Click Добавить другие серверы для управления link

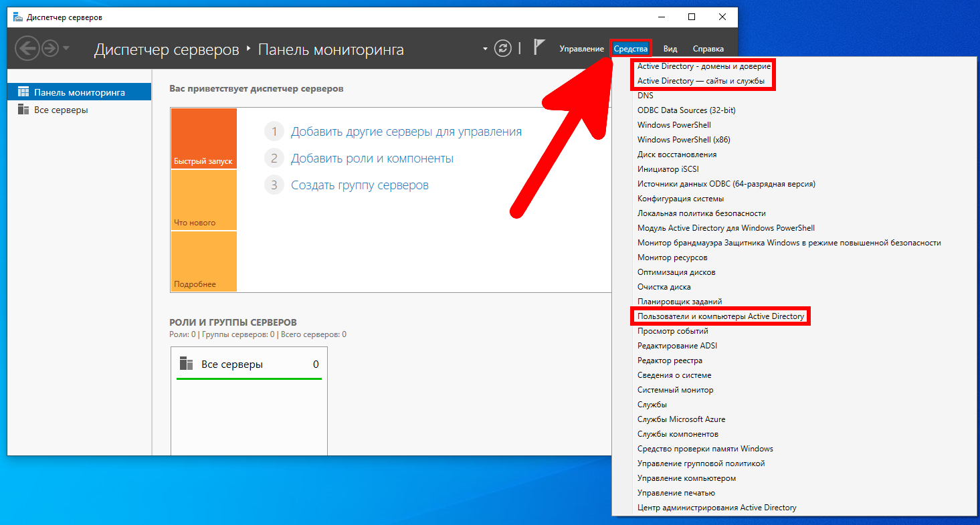[406, 132]
